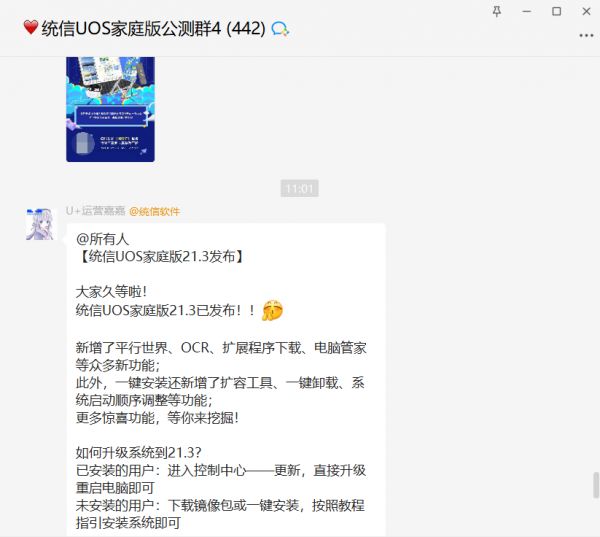This screenshot has width=600, height=537.
Task: Maximize the chat window
Action: pos(556,11)
